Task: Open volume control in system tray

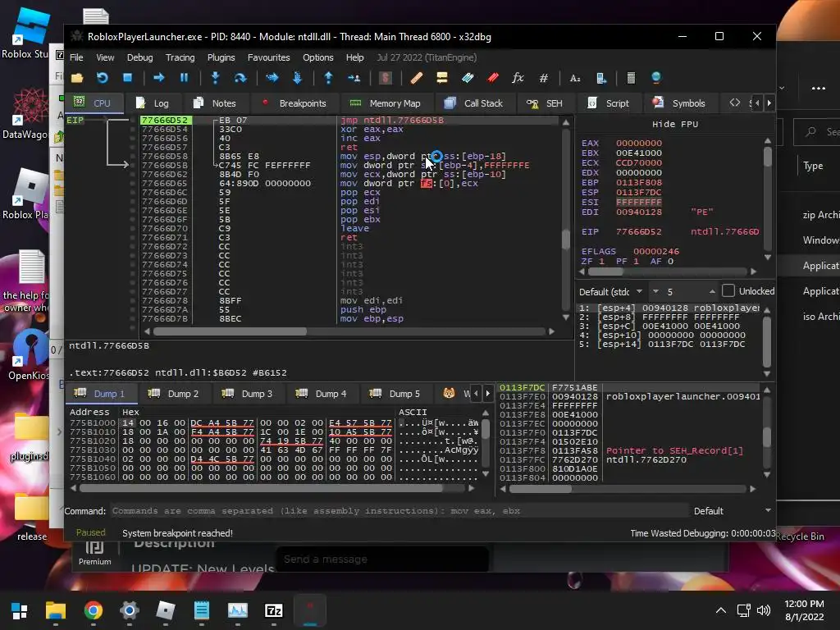Action: click(764, 610)
